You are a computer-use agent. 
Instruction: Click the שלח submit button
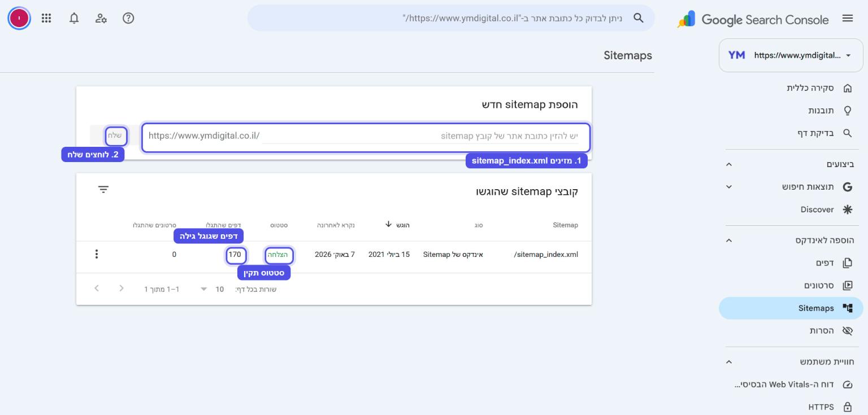click(x=115, y=136)
